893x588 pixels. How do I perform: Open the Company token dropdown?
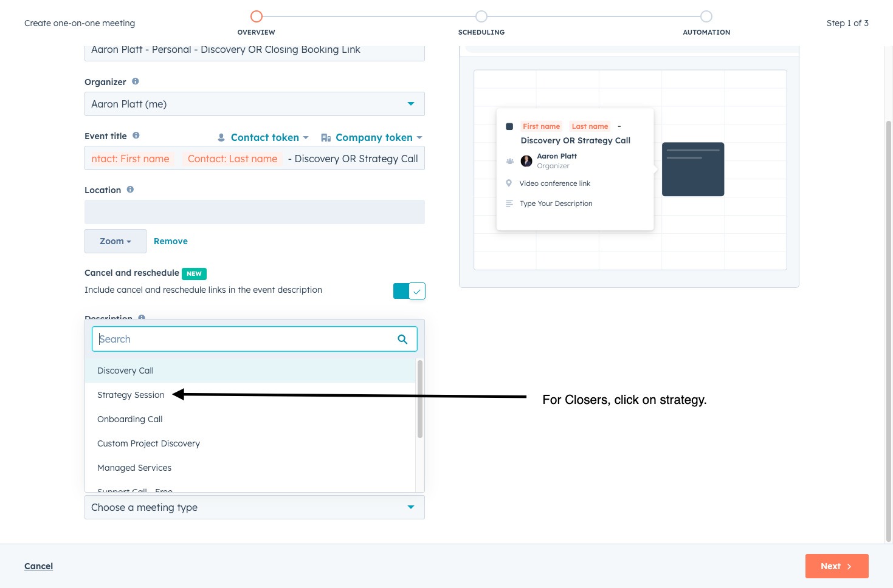coord(371,138)
